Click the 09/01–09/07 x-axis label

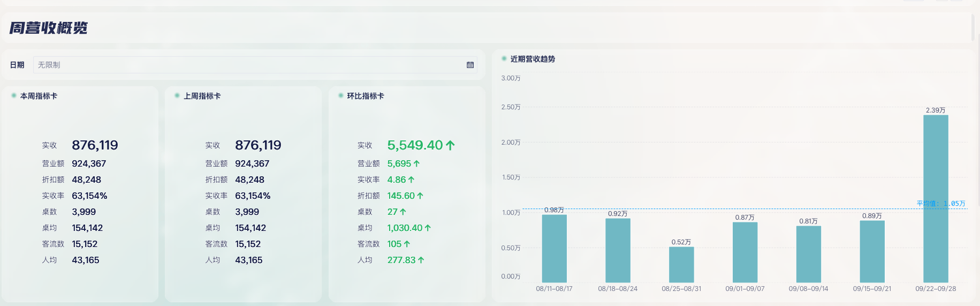(x=745, y=289)
